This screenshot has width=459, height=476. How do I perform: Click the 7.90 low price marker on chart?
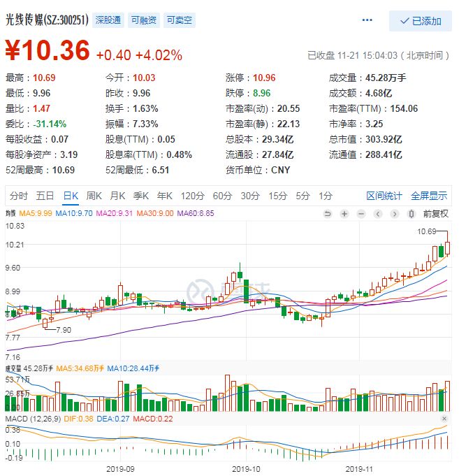click(x=64, y=330)
